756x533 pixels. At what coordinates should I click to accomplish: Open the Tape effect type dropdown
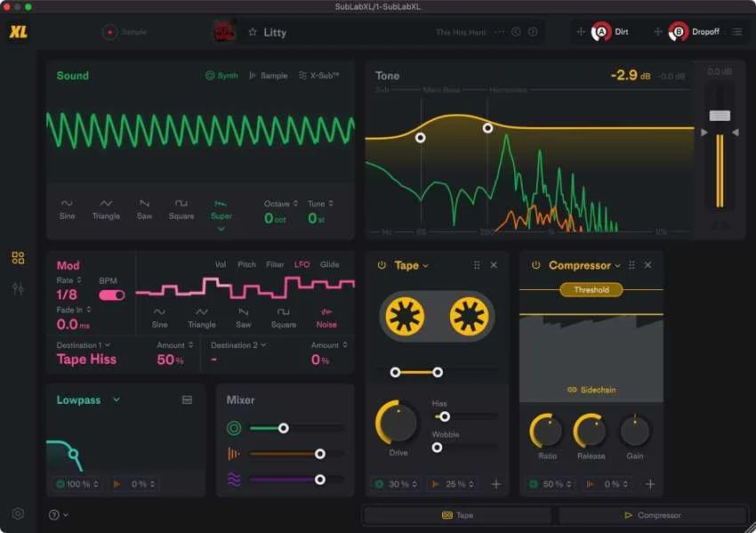pyautogui.click(x=411, y=265)
